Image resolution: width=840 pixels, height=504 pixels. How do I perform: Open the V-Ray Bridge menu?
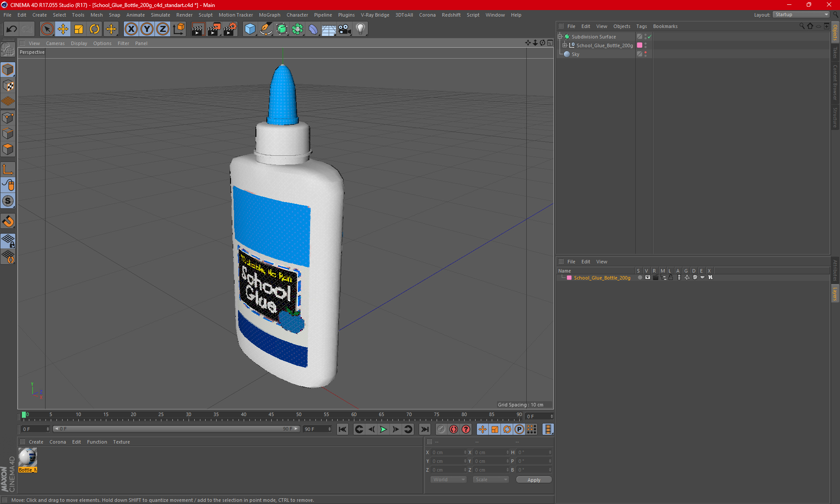(x=375, y=15)
